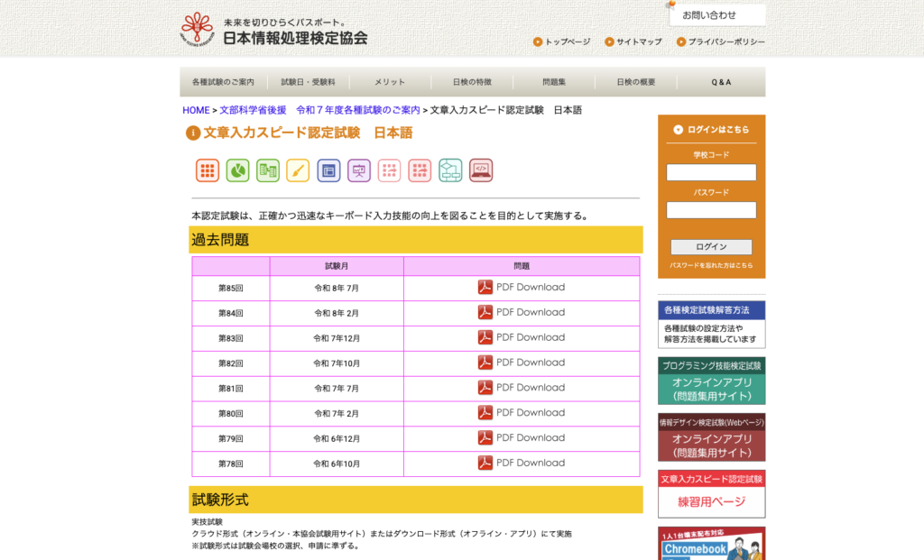Click the darker red grid-arrow icon
Viewport: 924px width, 560px height.
(420, 170)
